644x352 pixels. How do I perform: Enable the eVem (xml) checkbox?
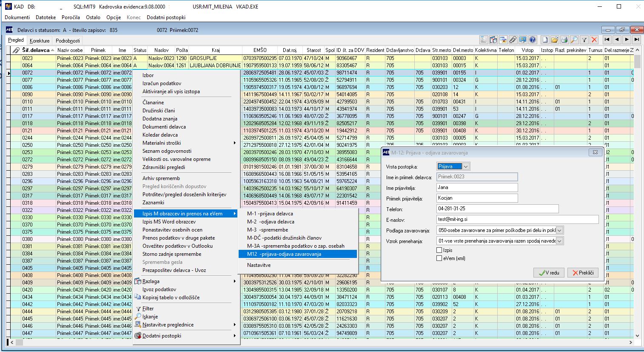(x=439, y=258)
